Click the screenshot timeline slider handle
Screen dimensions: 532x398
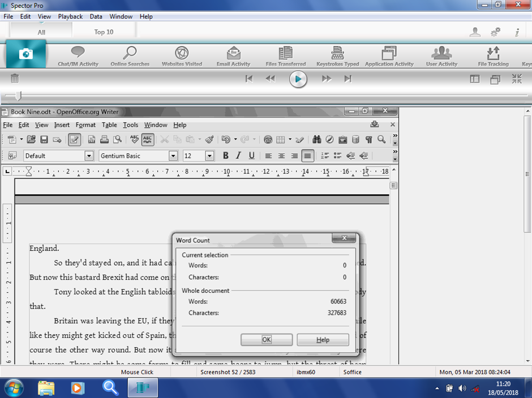(x=18, y=96)
